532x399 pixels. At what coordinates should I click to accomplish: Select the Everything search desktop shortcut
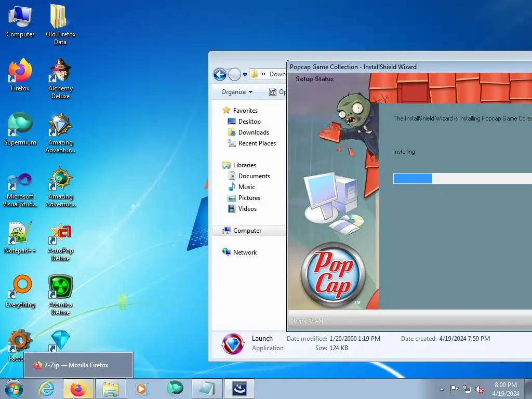tap(20, 291)
